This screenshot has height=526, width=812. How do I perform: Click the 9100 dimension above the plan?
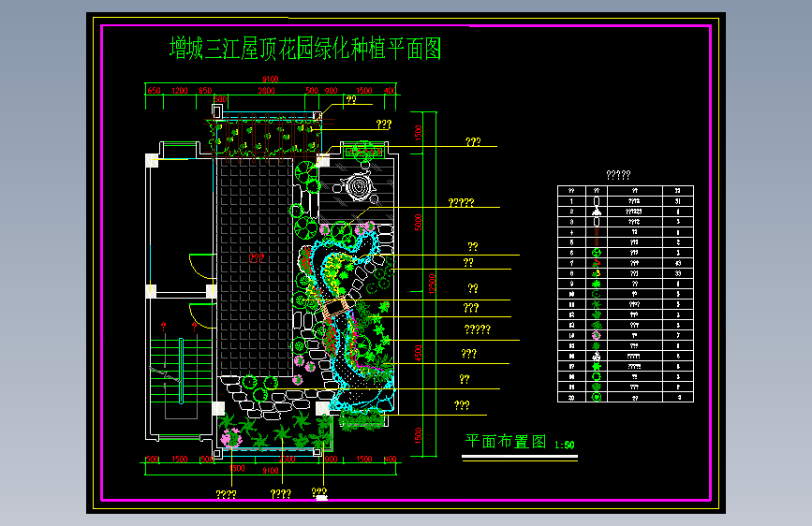pyautogui.click(x=271, y=80)
